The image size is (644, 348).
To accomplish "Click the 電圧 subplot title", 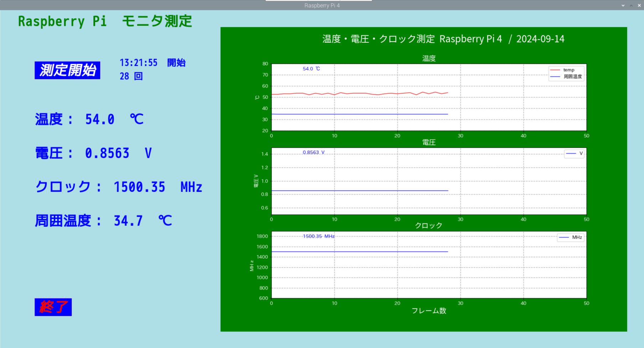I will [x=429, y=142].
